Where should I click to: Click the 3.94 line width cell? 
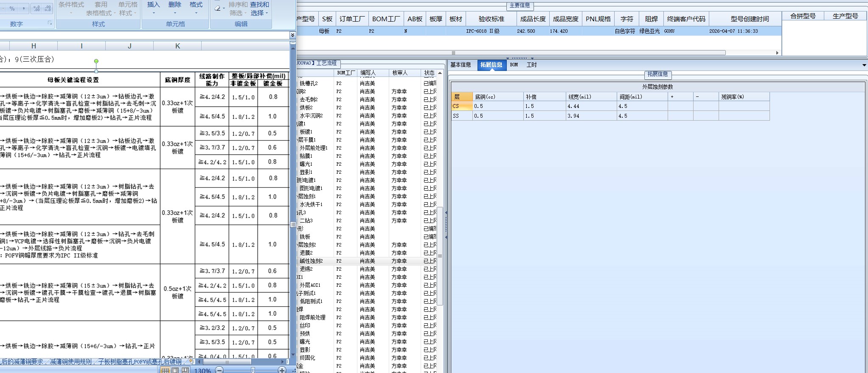591,116
